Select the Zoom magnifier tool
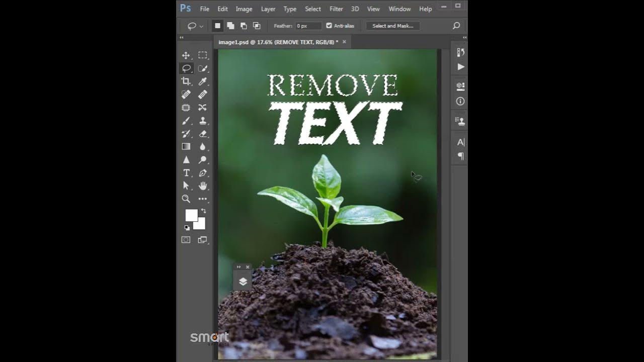This screenshot has width=644, height=362. point(186,199)
